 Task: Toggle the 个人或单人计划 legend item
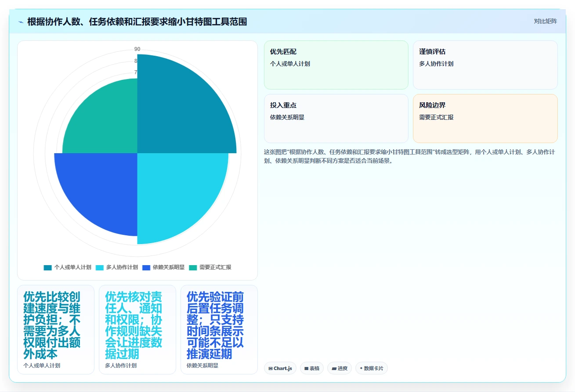[x=67, y=267]
